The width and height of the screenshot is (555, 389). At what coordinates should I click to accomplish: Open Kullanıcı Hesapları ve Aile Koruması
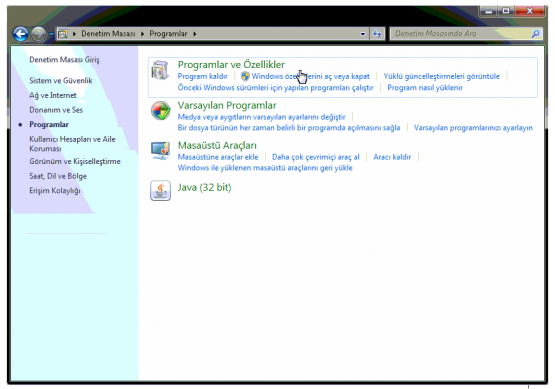click(72, 144)
